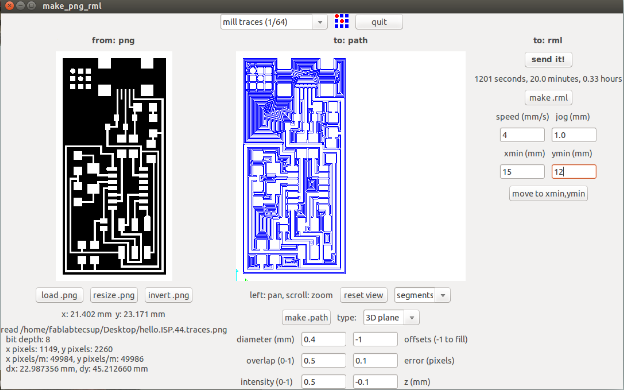Focus the overlap (0-1) field
This screenshot has height=390, width=624.
pos(324,361)
